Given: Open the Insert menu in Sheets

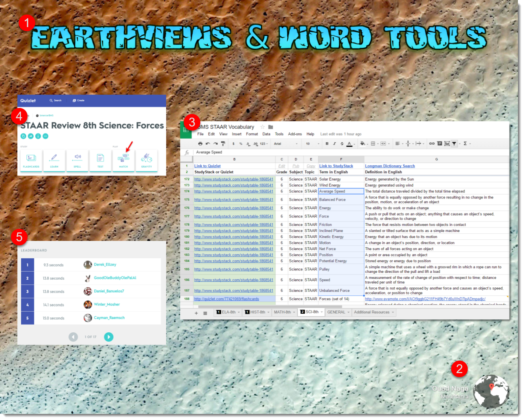Looking at the screenshot, I should pos(237,134).
